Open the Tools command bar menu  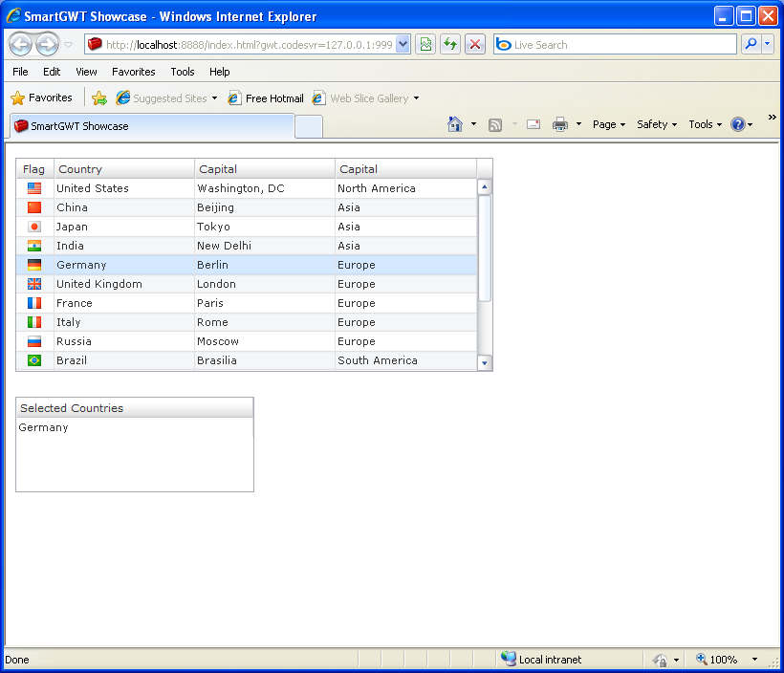click(x=705, y=124)
